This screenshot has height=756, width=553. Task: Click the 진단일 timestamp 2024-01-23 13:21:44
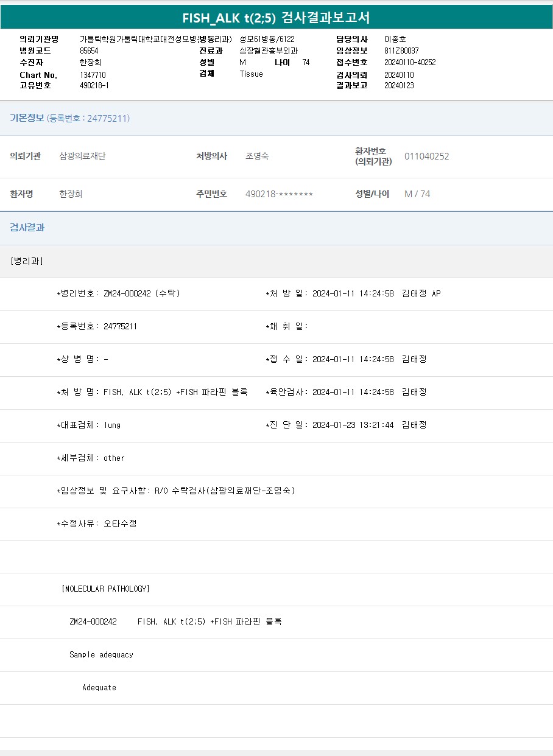[353, 425]
